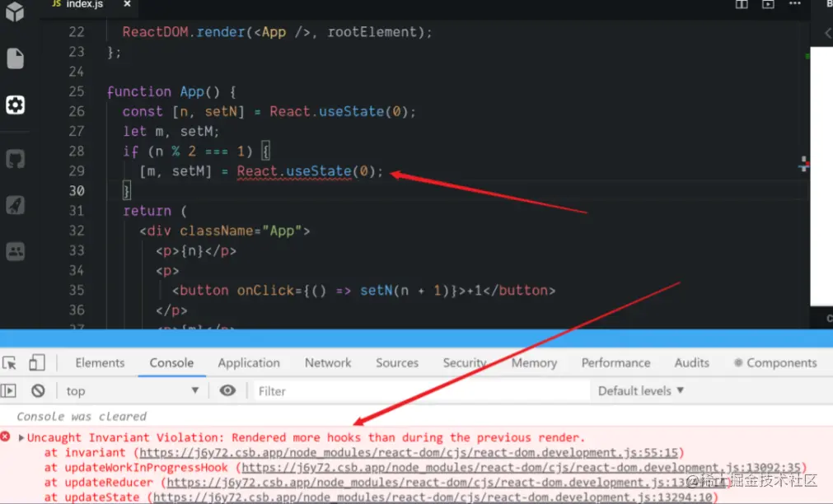This screenshot has width=833, height=504.
Task: Click the className="App" div on line 32
Action: pyautogui.click(x=225, y=231)
